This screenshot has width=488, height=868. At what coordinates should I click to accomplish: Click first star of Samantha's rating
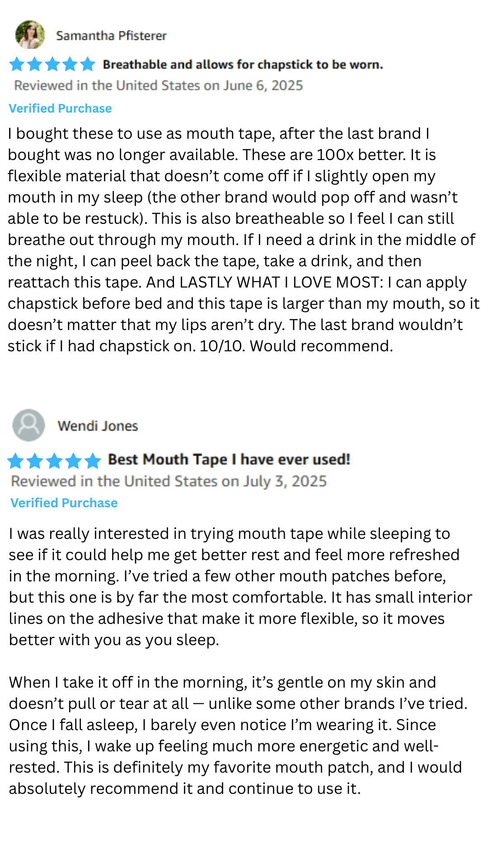point(17,64)
